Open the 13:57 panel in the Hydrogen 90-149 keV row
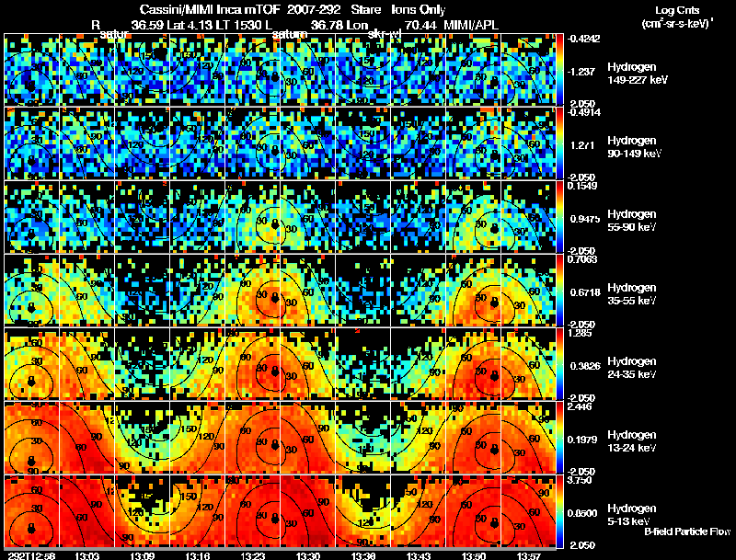 coord(528,143)
